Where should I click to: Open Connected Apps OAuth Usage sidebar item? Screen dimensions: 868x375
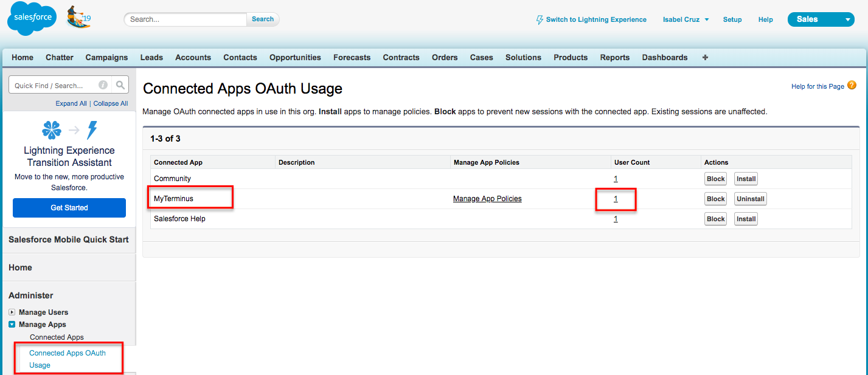click(68, 359)
